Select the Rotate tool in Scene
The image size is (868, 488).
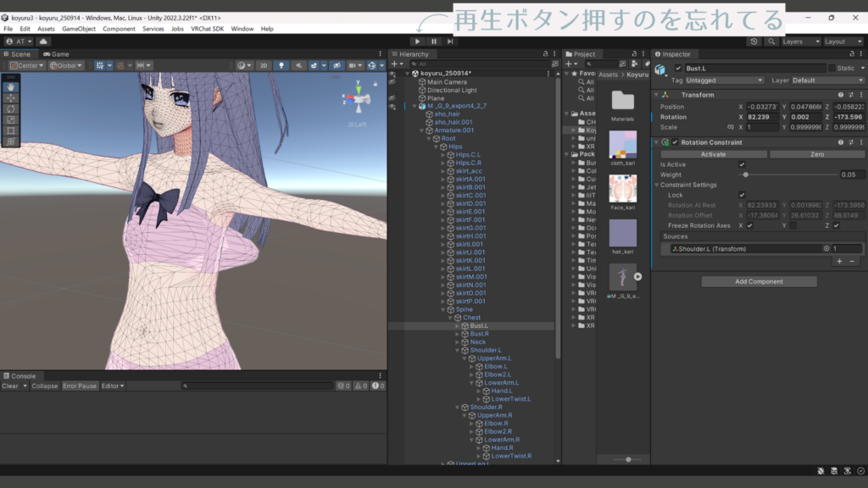(x=11, y=108)
